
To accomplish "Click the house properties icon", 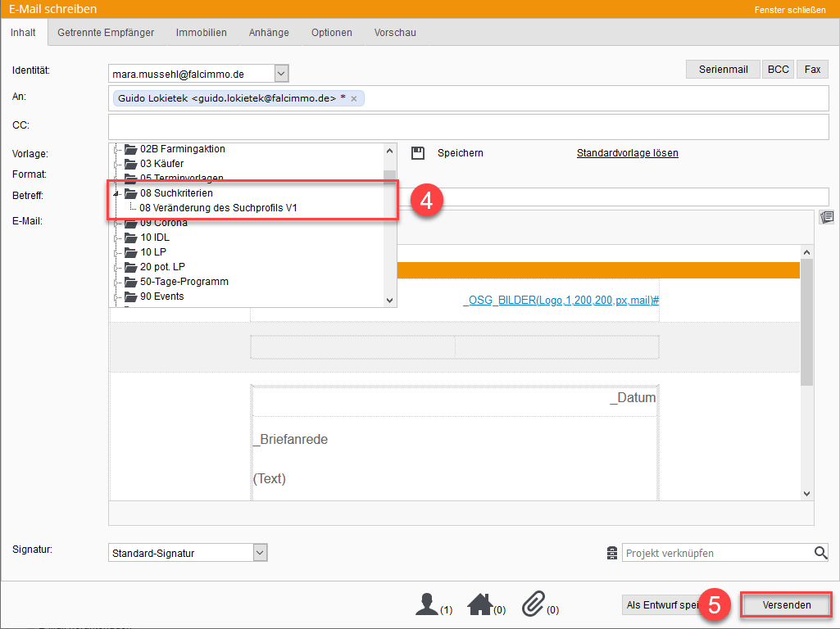I will click(479, 605).
